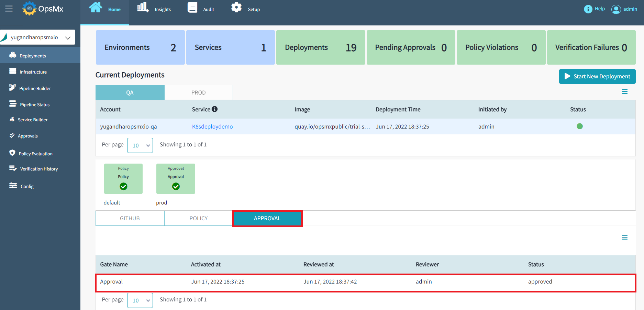
Task: Open the deployments table column menu icon
Action: tap(625, 92)
